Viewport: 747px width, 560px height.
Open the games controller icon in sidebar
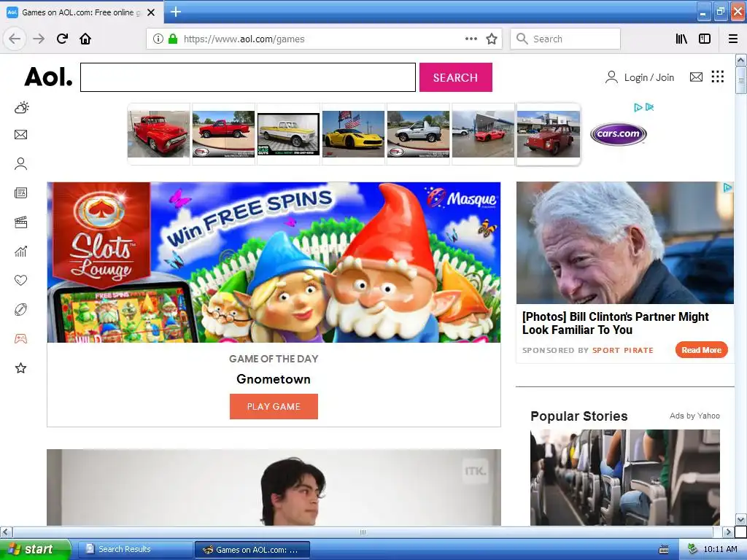pos(21,338)
